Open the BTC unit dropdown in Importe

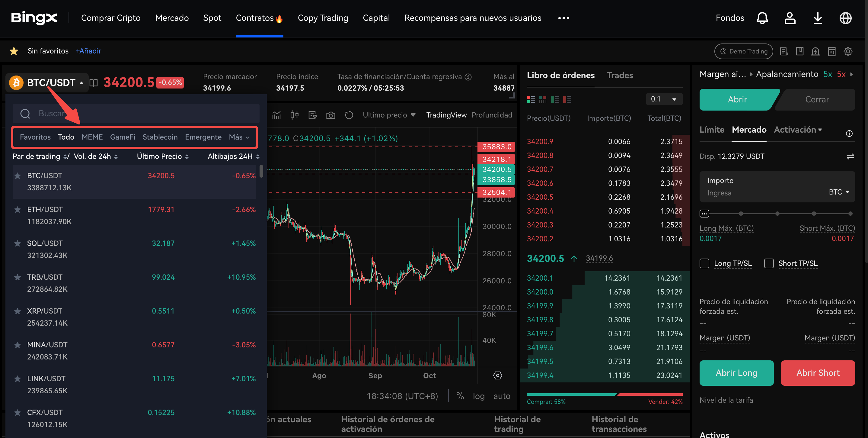839,192
